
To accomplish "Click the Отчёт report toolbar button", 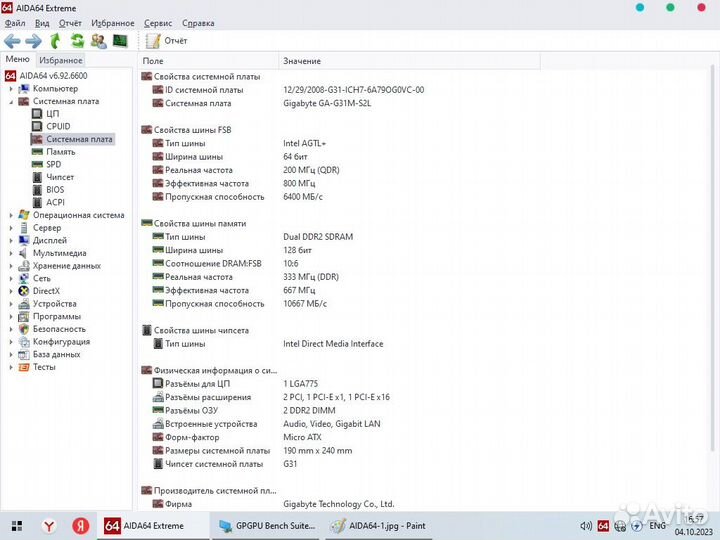I will pos(166,41).
